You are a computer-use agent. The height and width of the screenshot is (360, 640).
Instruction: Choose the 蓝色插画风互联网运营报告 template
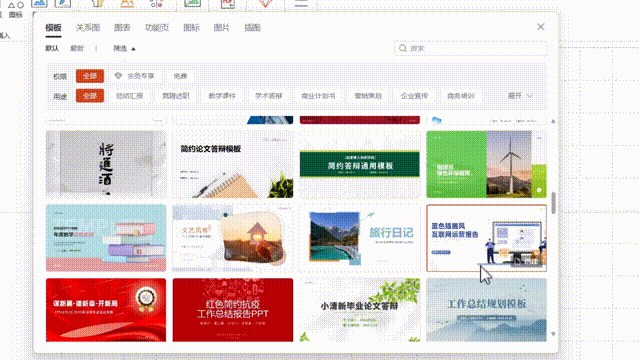(486, 238)
